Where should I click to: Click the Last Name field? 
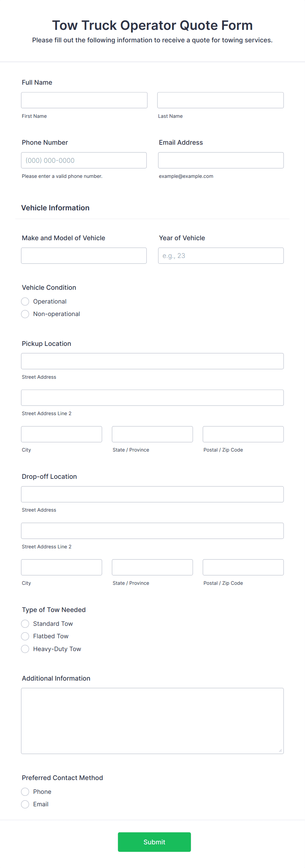tap(220, 100)
